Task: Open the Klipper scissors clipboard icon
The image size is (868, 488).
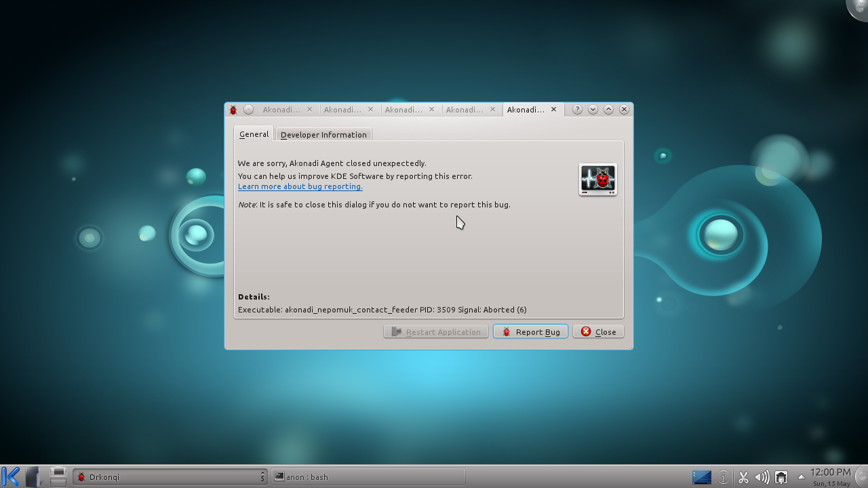Action: pos(743,477)
